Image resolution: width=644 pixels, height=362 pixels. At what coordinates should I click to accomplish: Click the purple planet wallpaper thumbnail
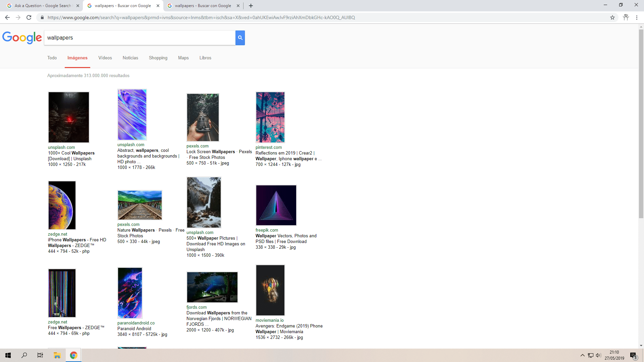[x=62, y=205]
